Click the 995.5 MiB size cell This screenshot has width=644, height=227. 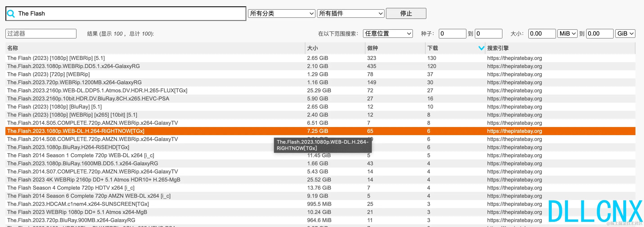pyautogui.click(x=319, y=204)
